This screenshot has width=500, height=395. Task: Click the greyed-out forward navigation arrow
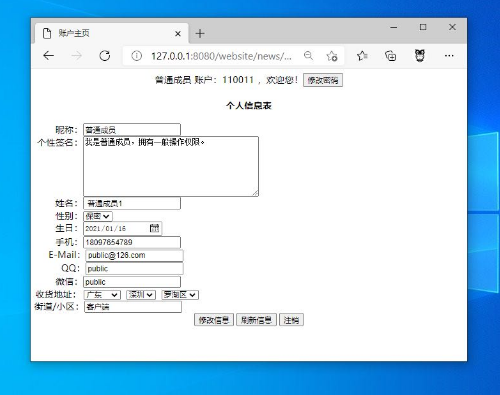click(76, 56)
